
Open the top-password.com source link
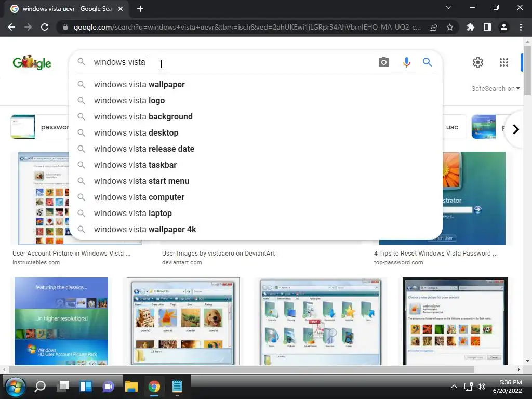398,262
